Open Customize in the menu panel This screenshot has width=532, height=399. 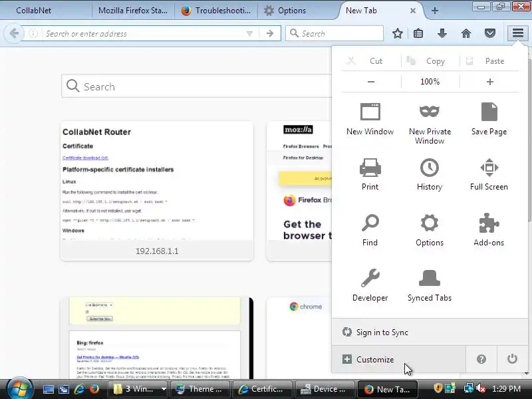(x=398, y=359)
